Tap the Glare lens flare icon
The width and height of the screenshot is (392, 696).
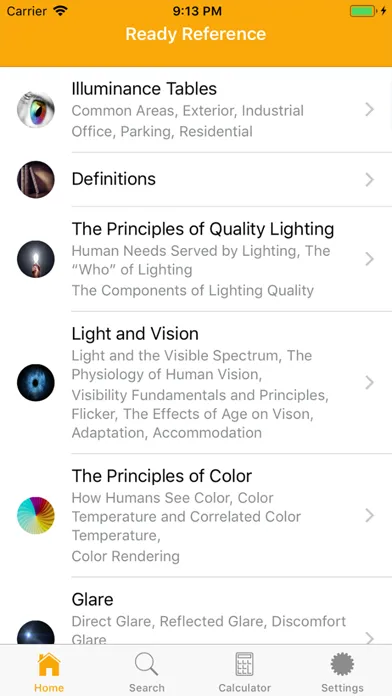tap(36, 633)
